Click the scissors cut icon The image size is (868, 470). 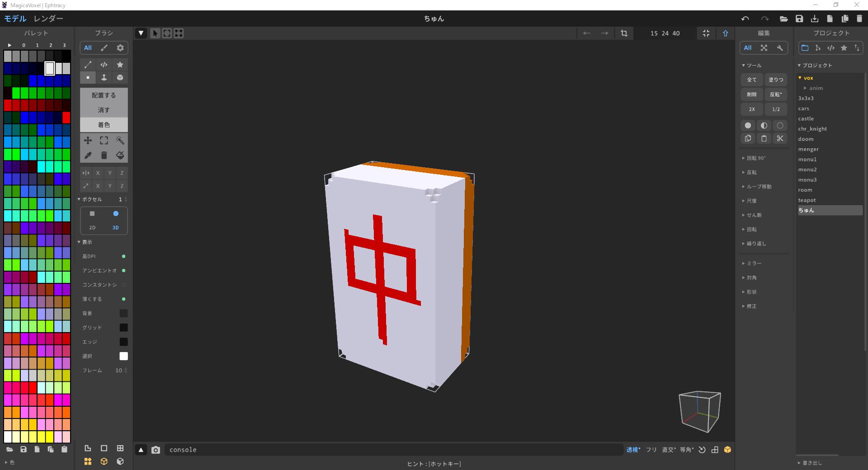[x=780, y=138]
